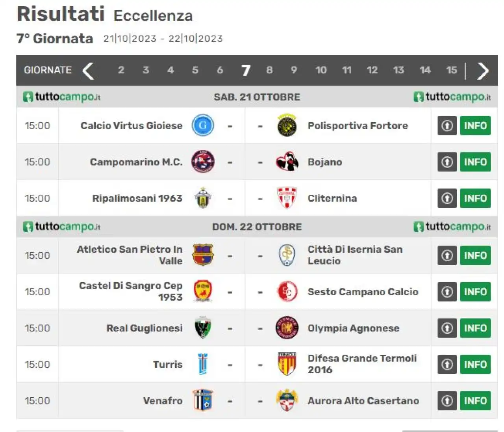Open INFO for Ripalimosani 1963 vs Cliternina

[x=475, y=198]
